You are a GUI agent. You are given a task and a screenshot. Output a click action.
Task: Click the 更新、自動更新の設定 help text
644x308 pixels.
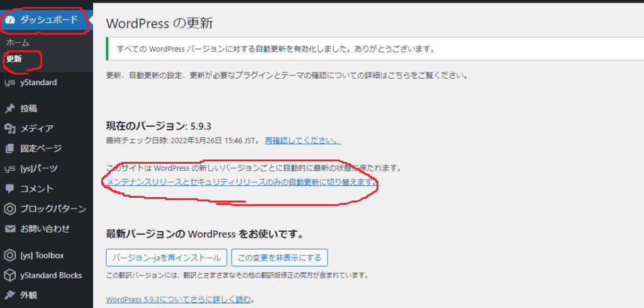(286, 76)
